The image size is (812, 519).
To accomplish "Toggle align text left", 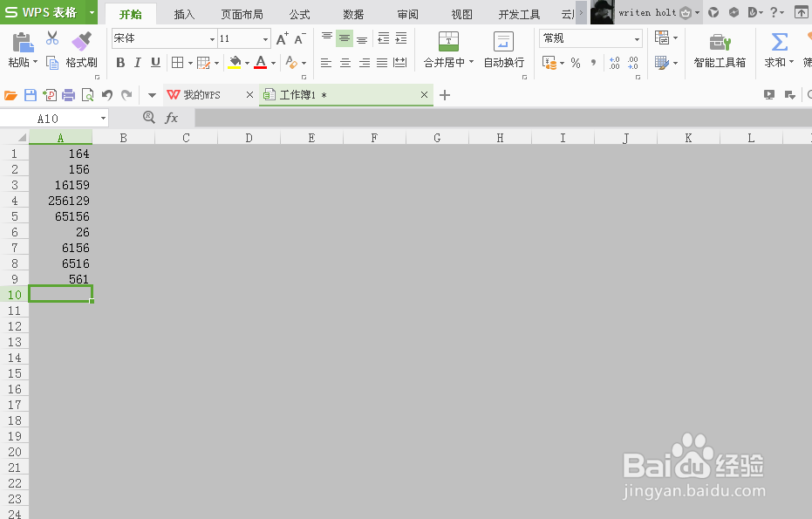I will [326, 63].
